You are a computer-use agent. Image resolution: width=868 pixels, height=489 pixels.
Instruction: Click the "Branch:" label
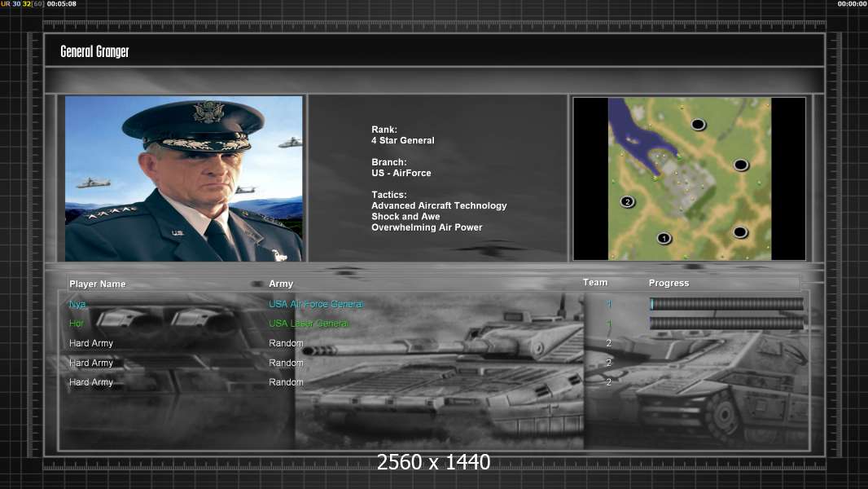(389, 162)
